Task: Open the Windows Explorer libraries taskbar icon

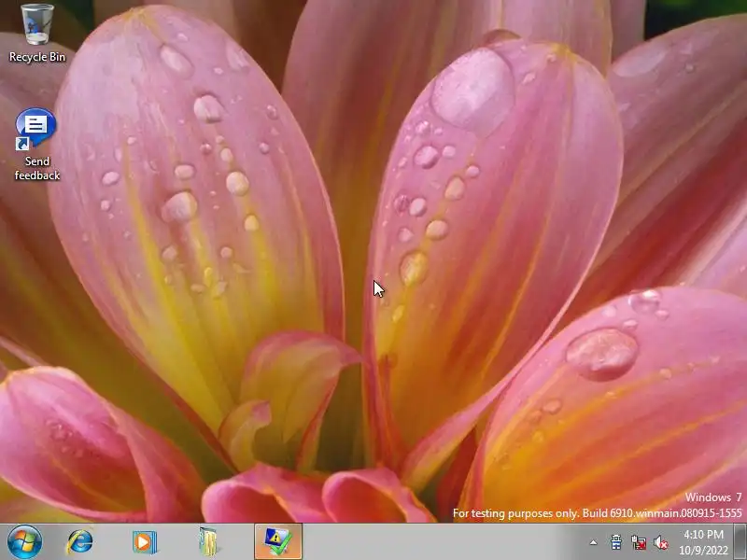Action: (x=208, y=542)
